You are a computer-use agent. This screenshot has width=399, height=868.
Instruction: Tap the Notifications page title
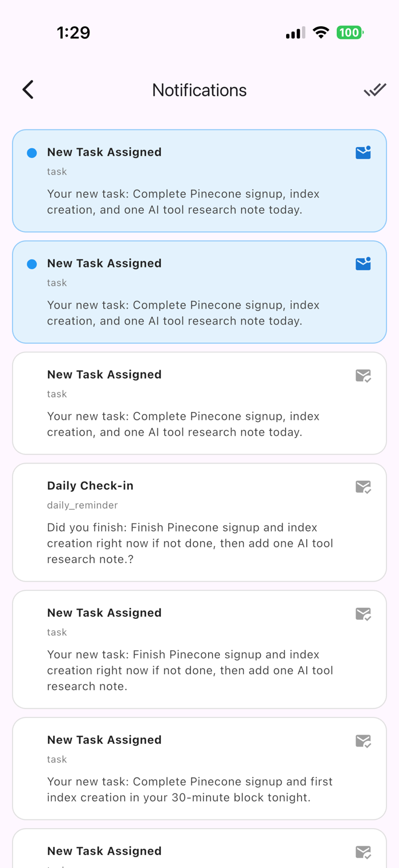coord(199,90)
